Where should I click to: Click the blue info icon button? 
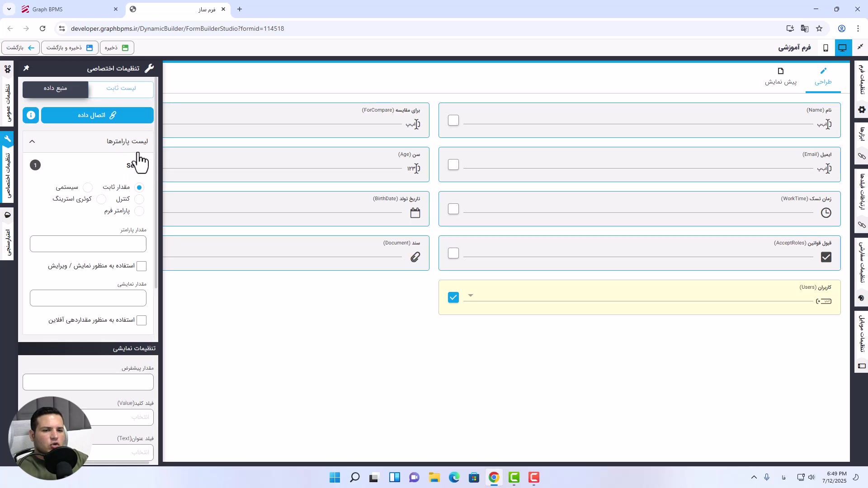pyautogui.click(x=31, y=115)
